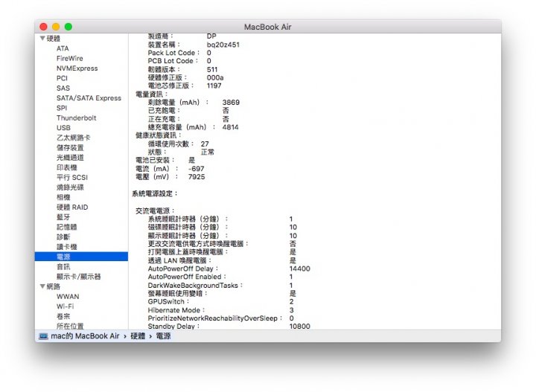
Task: Click the 網路 section header label
Action: click(54, 286)
